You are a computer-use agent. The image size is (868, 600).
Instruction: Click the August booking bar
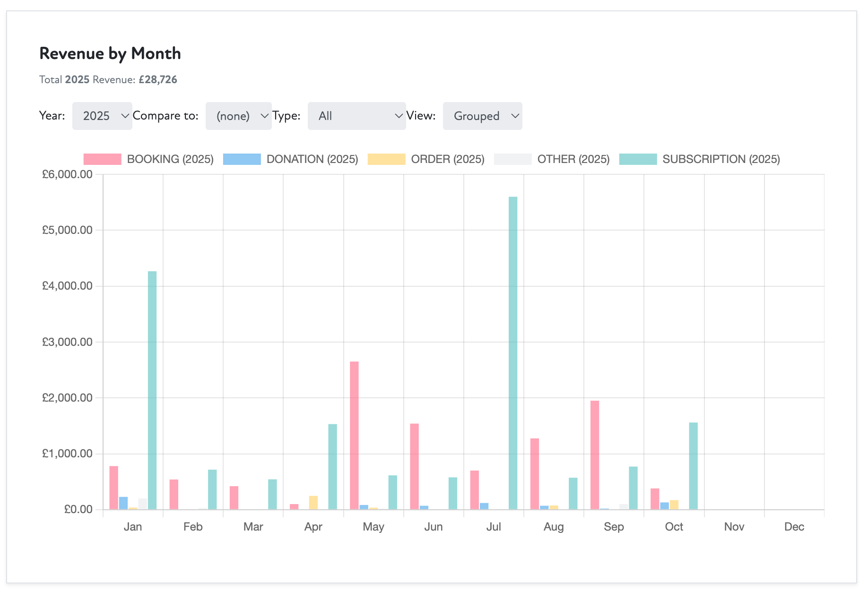(535, 474)
